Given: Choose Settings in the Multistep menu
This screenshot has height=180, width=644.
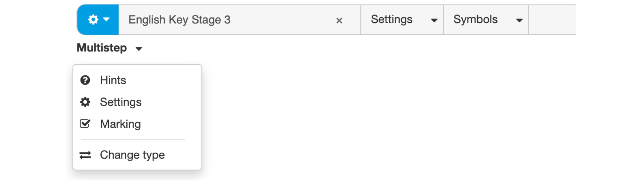Looking at the screenshot, I should pos(121,102).
